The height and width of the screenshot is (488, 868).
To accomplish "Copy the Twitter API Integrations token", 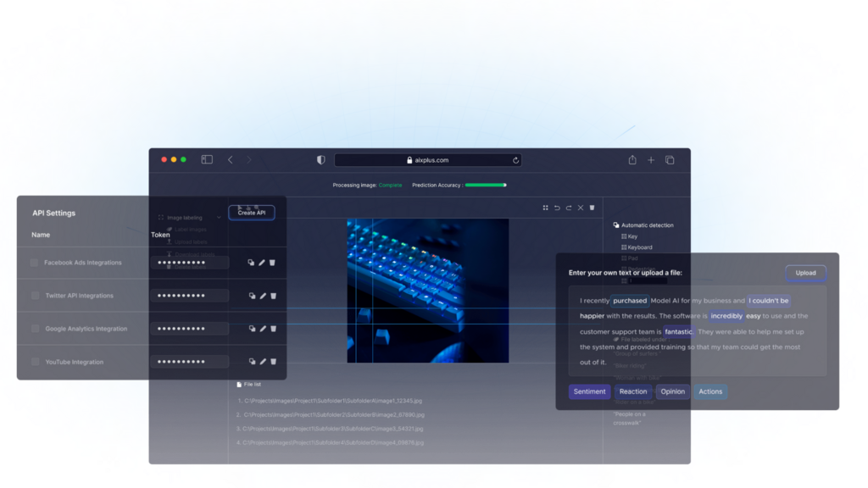I will (x=252, y=296).
